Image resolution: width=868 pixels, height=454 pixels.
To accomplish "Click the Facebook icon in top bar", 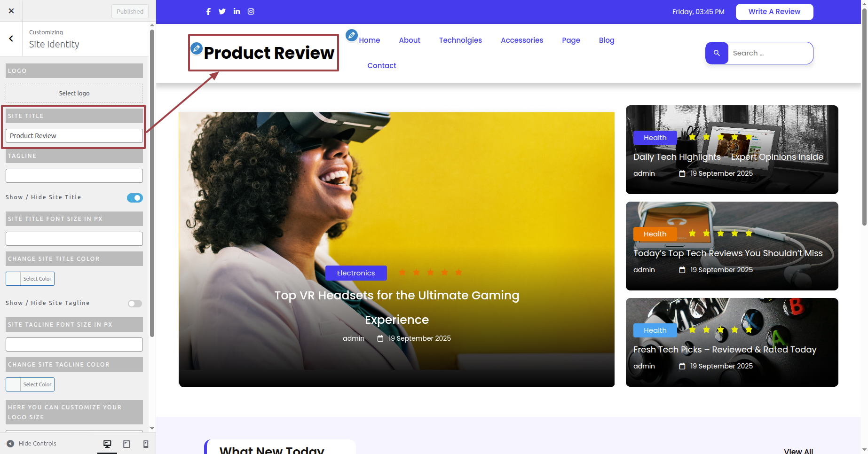I will tap(208, 12).
